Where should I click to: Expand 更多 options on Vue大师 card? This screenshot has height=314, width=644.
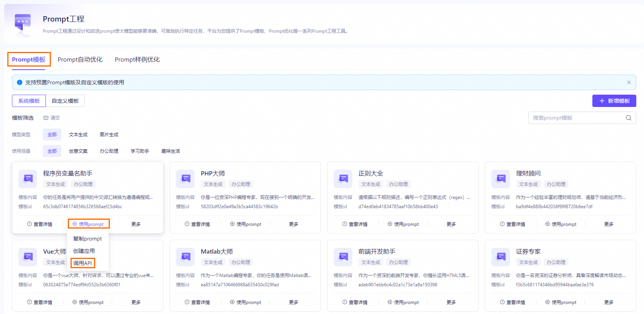(136, 302)
